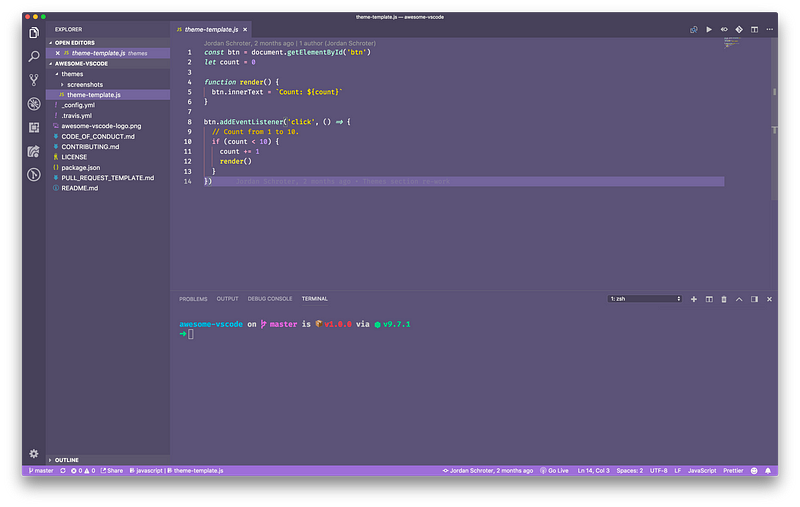
Task: Close the terminal panel
Action: click(x=769, y=299)
